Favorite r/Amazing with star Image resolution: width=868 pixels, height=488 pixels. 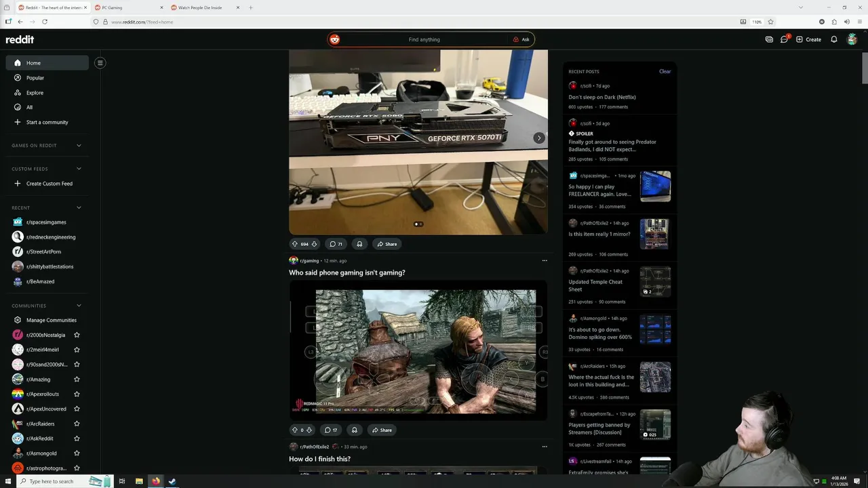coord(77,380)
